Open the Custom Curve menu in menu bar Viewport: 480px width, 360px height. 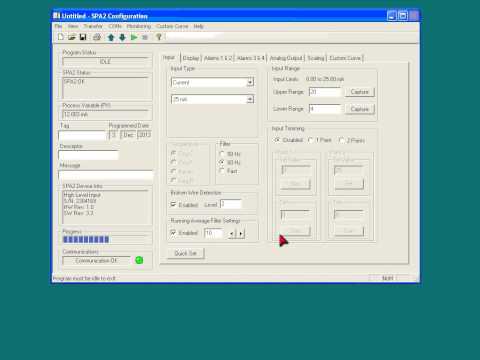click(172, 26)
